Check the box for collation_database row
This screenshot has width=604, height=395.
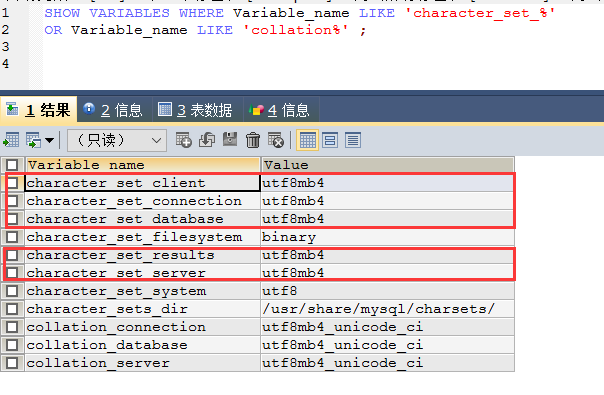coord(12,345)
